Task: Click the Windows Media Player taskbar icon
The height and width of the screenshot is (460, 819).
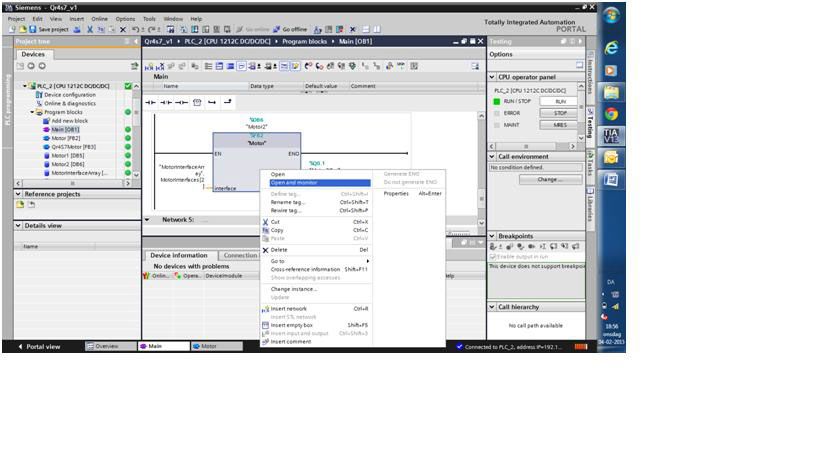Action: 611,70
